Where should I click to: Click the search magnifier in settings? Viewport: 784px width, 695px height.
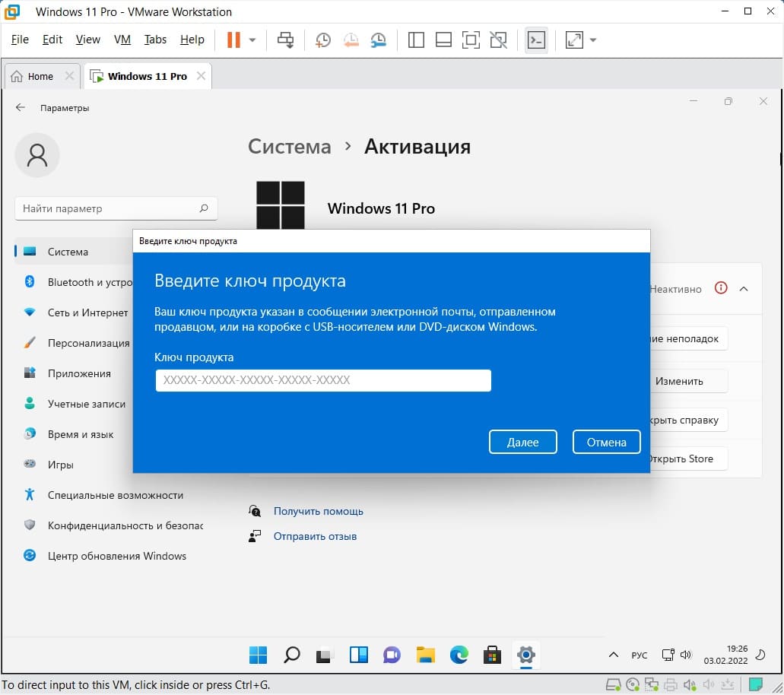click(204, 208)
